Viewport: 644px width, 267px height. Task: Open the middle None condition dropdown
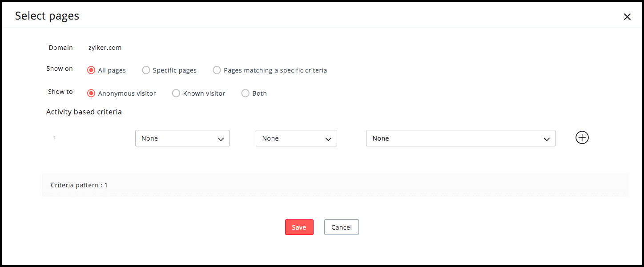point(296,138)
